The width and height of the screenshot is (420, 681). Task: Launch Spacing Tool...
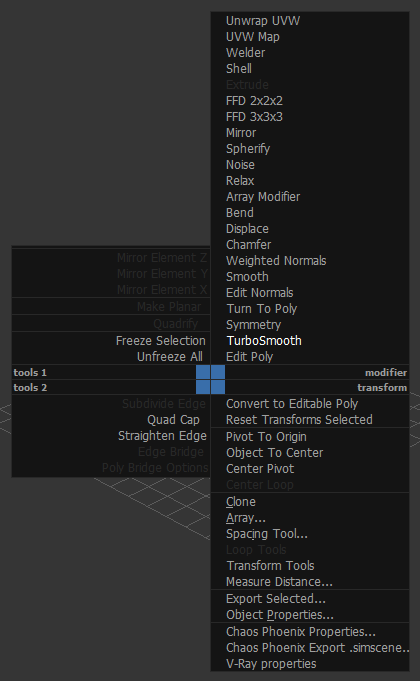click(267, 534)
